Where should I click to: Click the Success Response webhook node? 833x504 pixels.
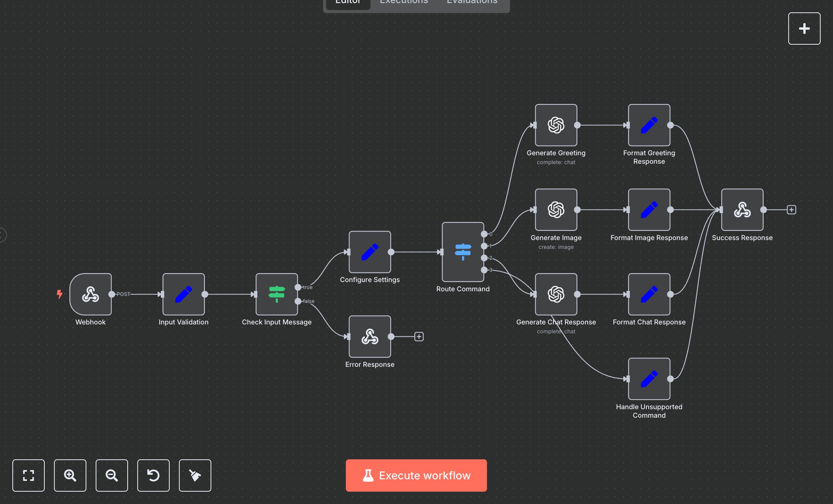(742, 210)
